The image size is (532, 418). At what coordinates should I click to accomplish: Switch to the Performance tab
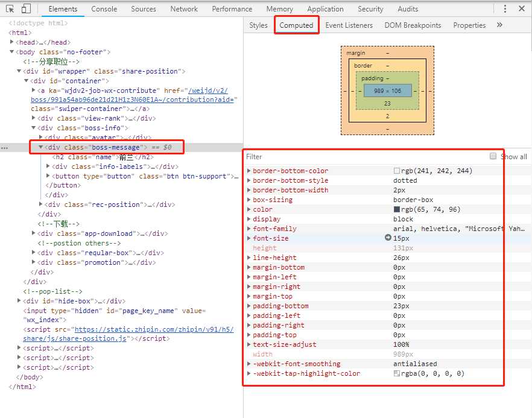point(232,9)
